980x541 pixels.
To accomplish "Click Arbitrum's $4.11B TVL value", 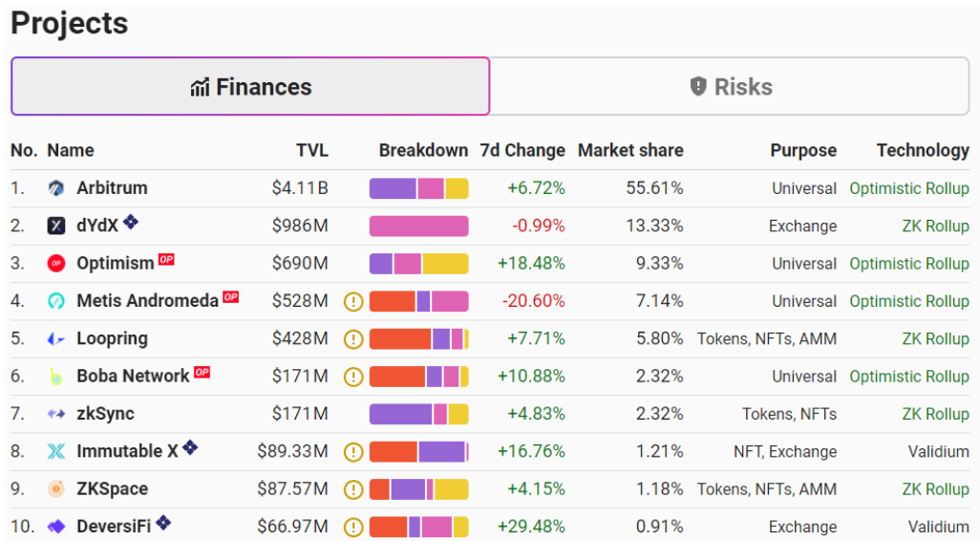I will pyautogui.click(x=300, y=187).
